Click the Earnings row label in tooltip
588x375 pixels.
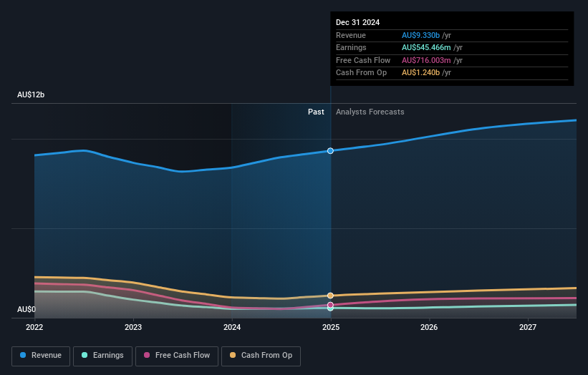click(x=351, y=47)
